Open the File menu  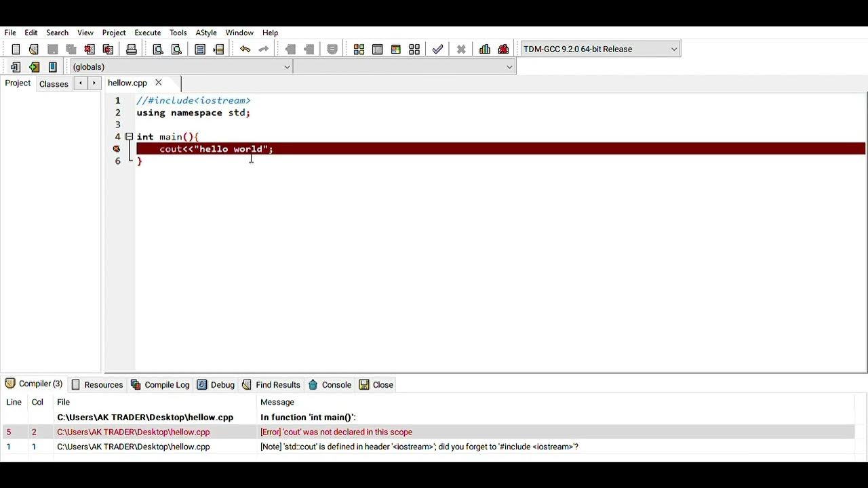(x=10, y=33)
